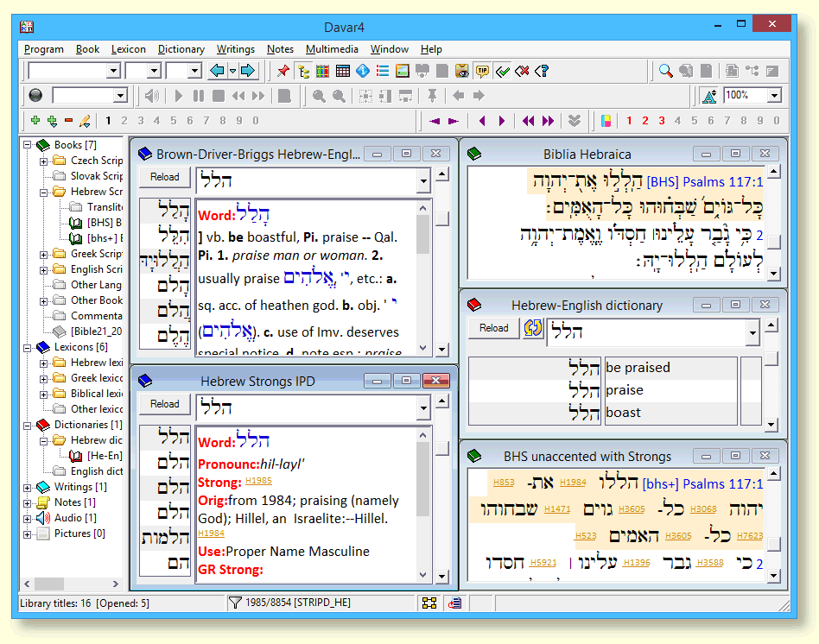Open search with the magnifying glass icon
819x644 pixels.
click(x=665, y=71)
